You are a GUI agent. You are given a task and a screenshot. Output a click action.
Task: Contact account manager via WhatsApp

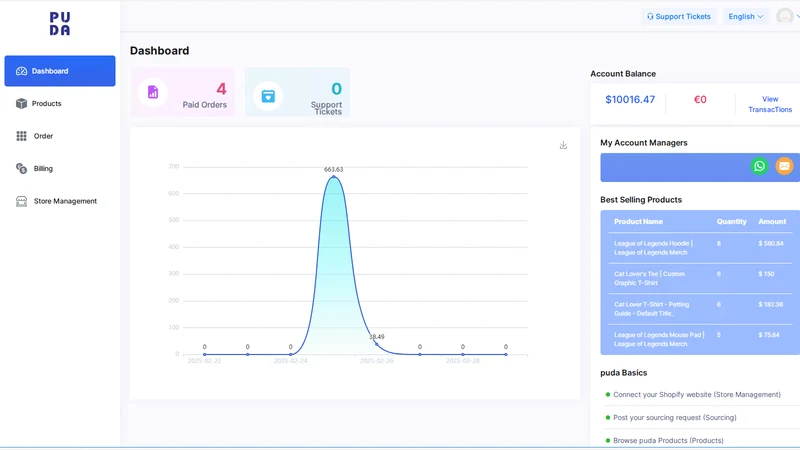[x=759, y=166]
